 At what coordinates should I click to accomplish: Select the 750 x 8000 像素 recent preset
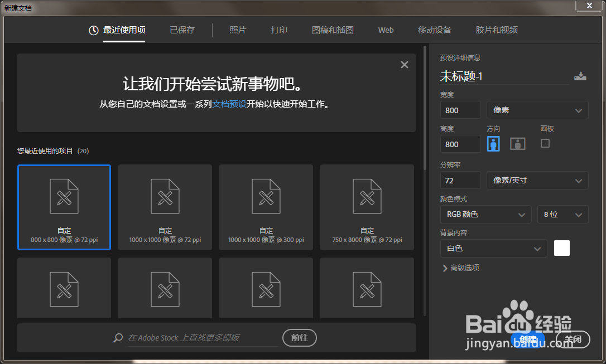pyautogui.click(x=367, y=207)
